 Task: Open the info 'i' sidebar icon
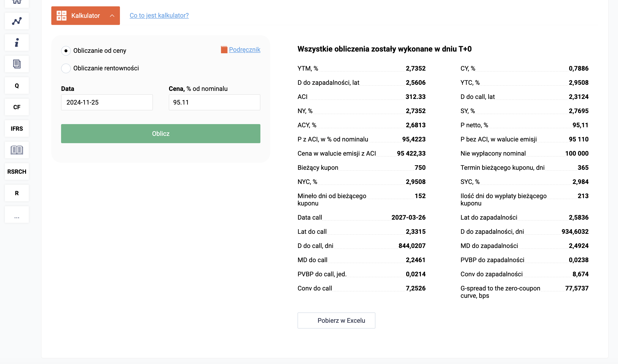pyautogui.click(x=17, y=43)
